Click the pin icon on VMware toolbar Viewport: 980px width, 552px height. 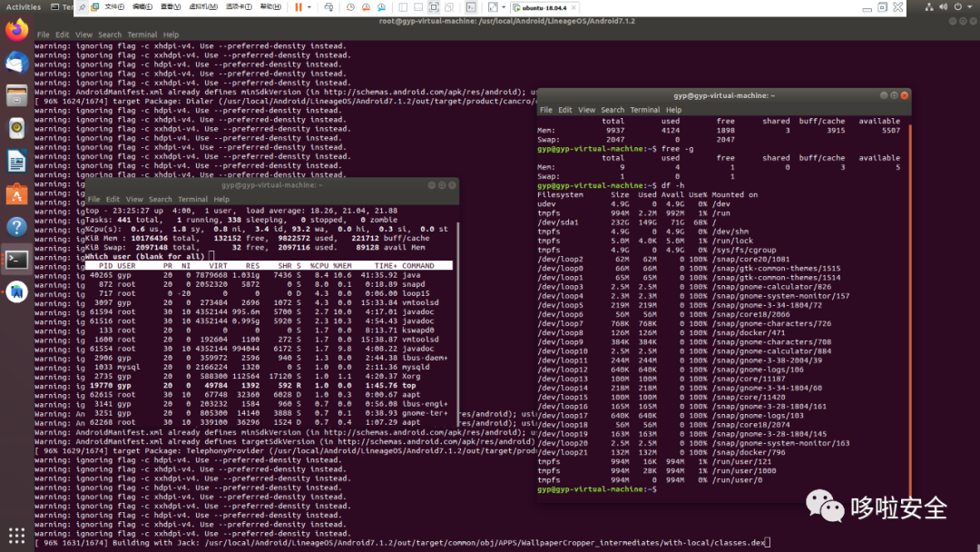pyautogui.click(x=82, y=7)
